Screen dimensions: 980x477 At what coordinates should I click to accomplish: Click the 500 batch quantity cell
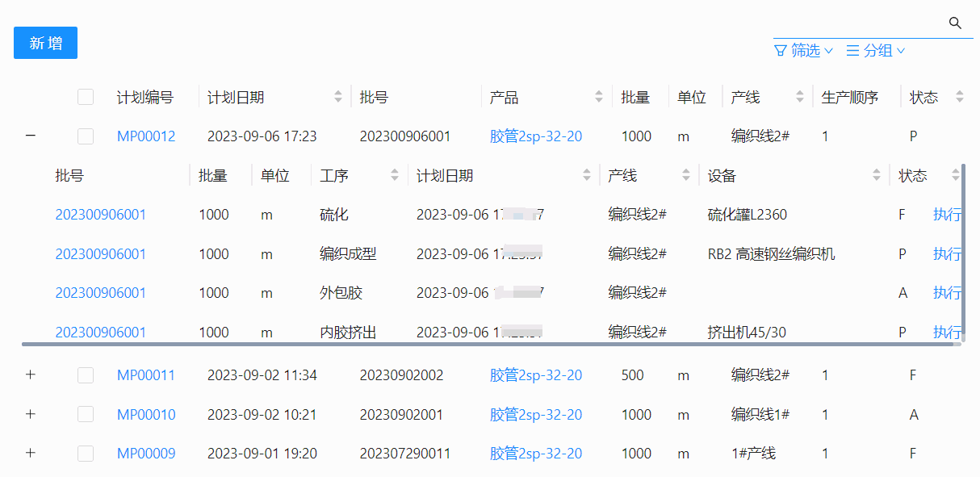click(x=633, y=375)
